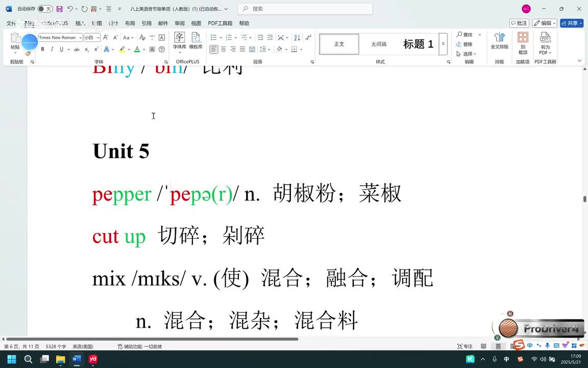
Task: Switch to the 审阅 ribbon tab
Action: pos(180,24)
